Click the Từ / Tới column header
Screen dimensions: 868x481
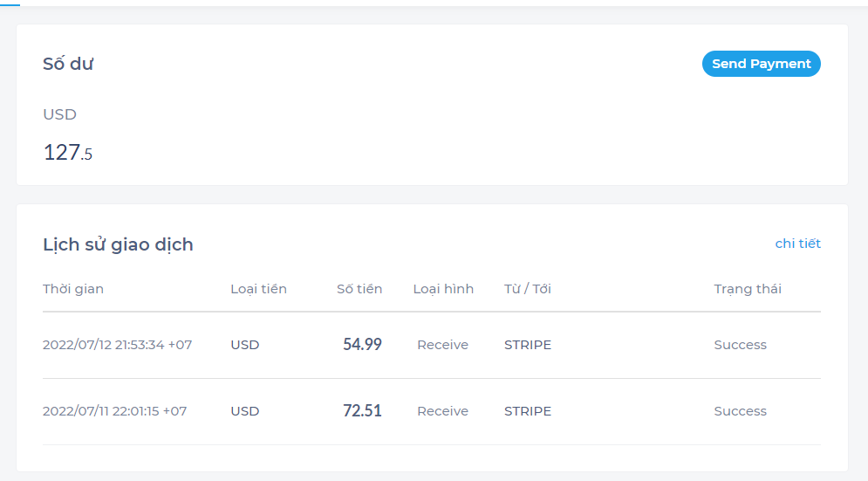528,289
